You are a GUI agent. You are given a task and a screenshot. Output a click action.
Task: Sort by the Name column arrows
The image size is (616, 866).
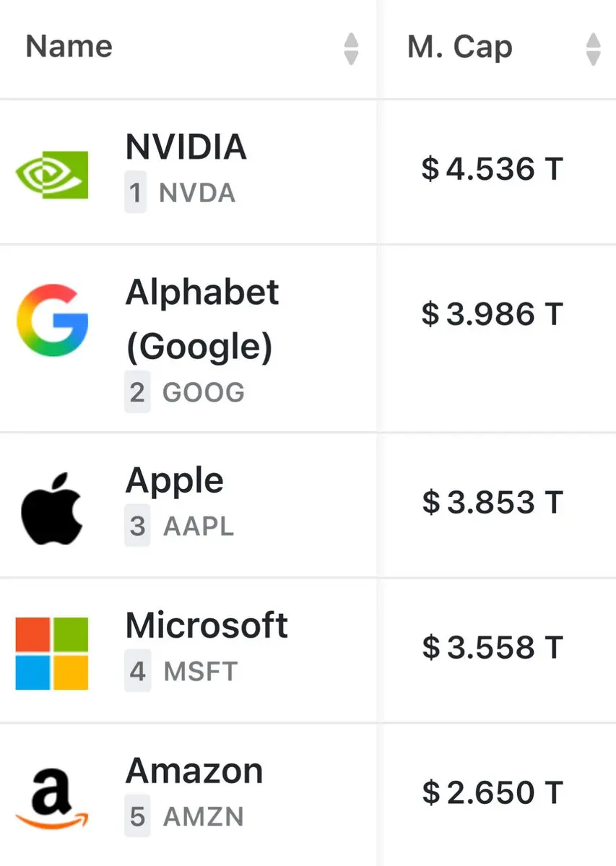(x=351, y=48)
